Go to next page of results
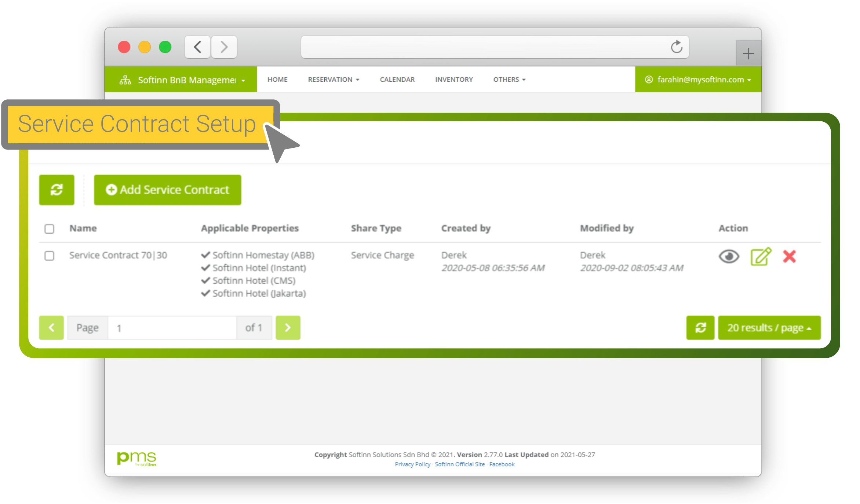The height and width of the screenshot is (504, 860). point(288,328)
